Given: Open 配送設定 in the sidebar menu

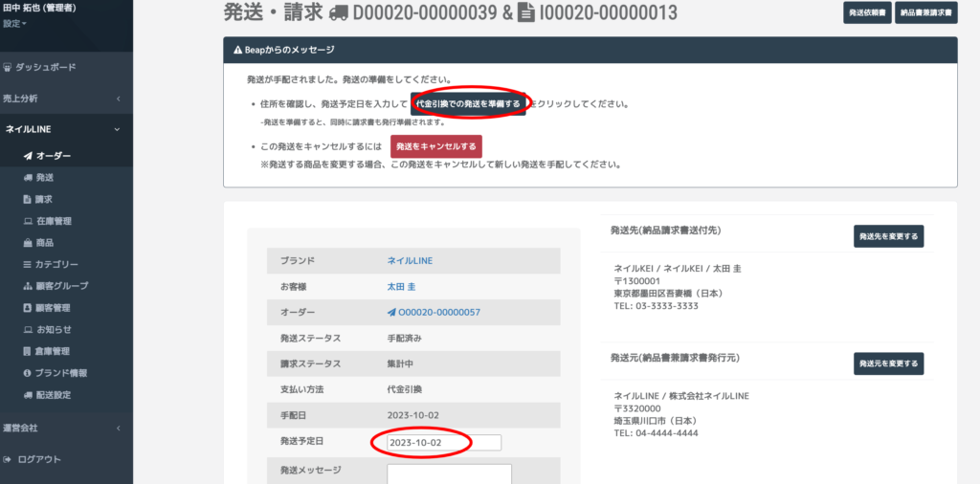Looking at the screenshot, I should tap(53, 395).
